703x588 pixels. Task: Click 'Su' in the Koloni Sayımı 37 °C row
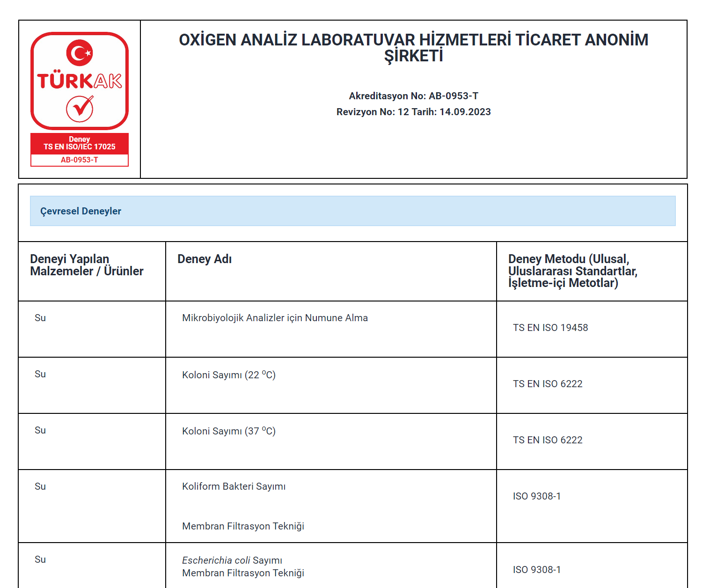point(40,430)
